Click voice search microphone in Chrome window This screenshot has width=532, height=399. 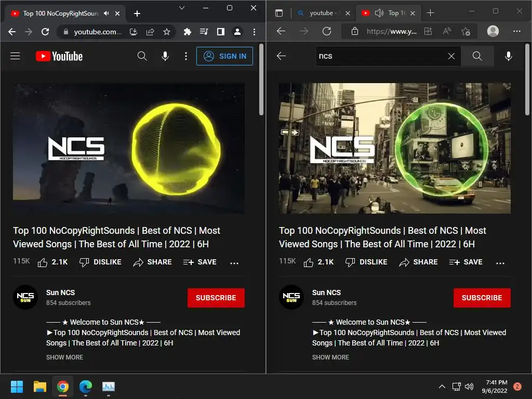[x=165, y=56]
